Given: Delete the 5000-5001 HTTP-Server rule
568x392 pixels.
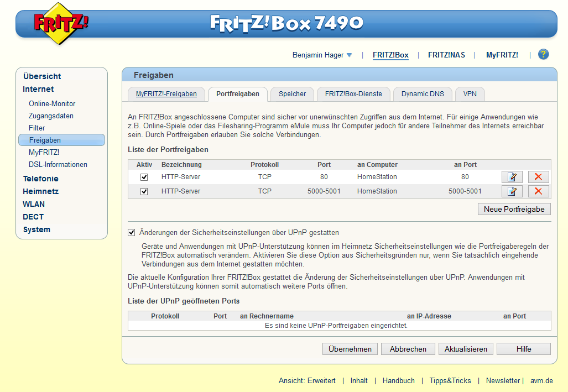Looking at the screenshot, I should (x=538, y=191).
